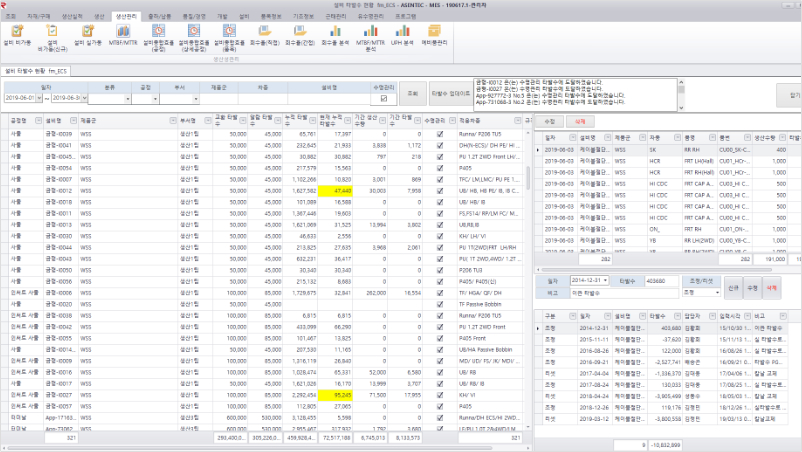This screenshot has width=802, height=452.
Task: Toggle the 수명관리 filter checkbox
Action: 384,98
